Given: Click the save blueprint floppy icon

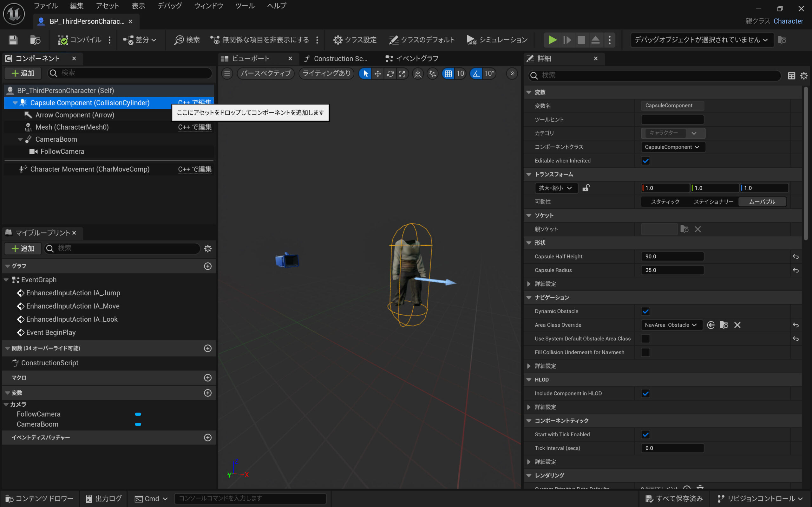Looking at the screenshot, I should click(x=13, y=40).
